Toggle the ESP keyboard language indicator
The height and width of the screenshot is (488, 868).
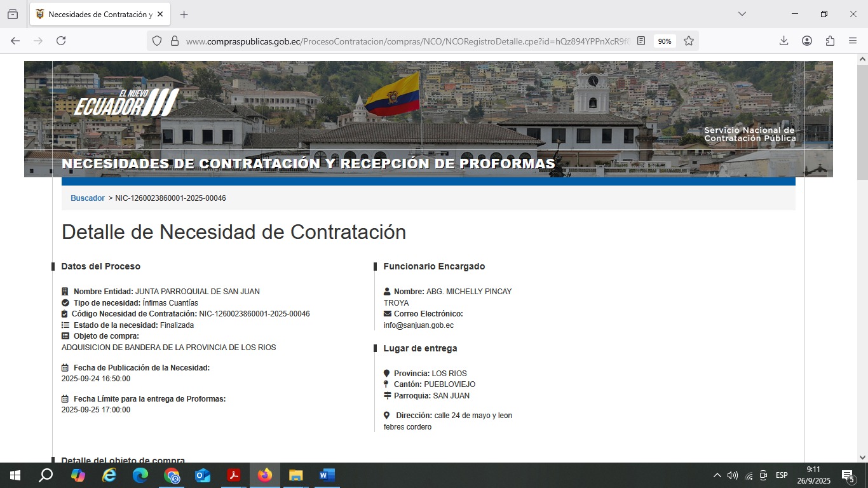coord(782,475)
